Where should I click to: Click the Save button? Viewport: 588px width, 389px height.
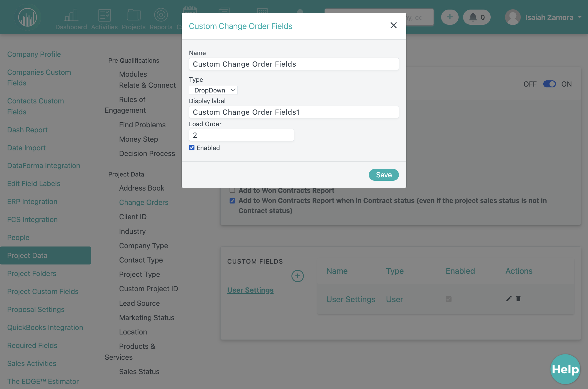tap(384, 175)
